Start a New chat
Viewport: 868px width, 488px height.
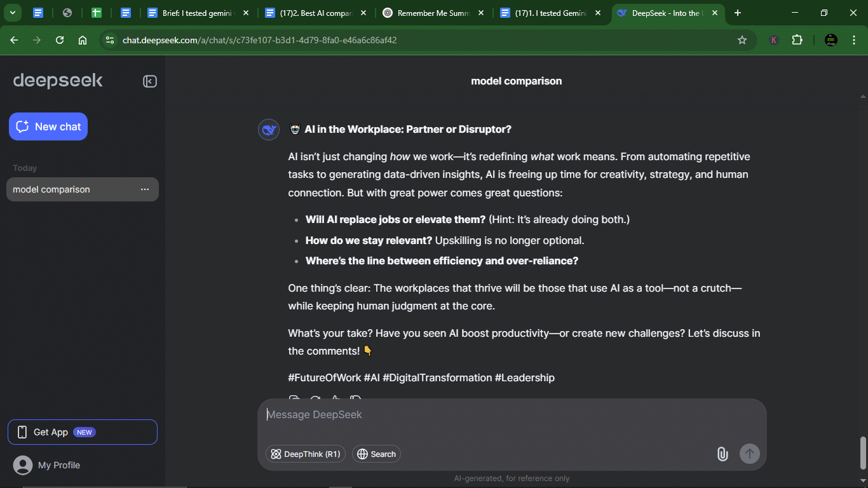(x=48, y=126)
